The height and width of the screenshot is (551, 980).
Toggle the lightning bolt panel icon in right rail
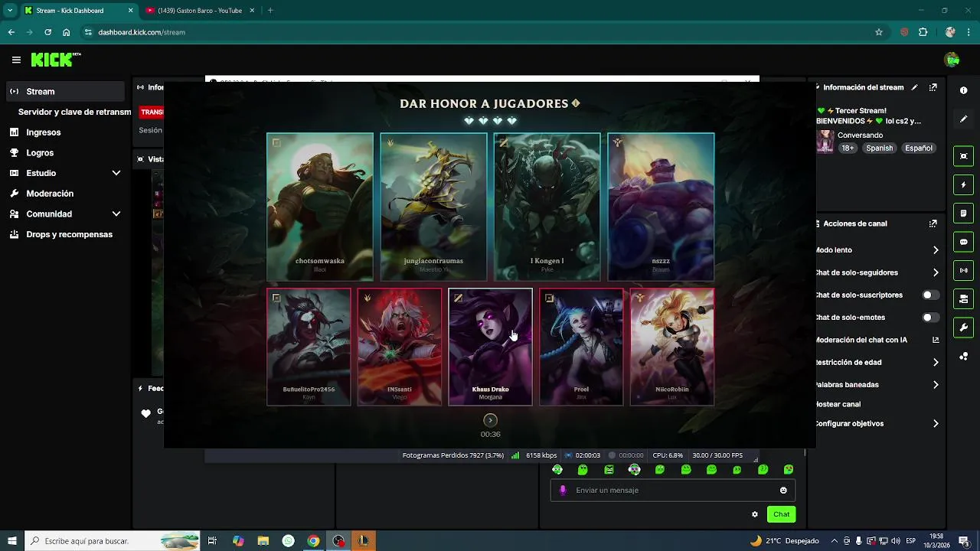pos(963,185)
